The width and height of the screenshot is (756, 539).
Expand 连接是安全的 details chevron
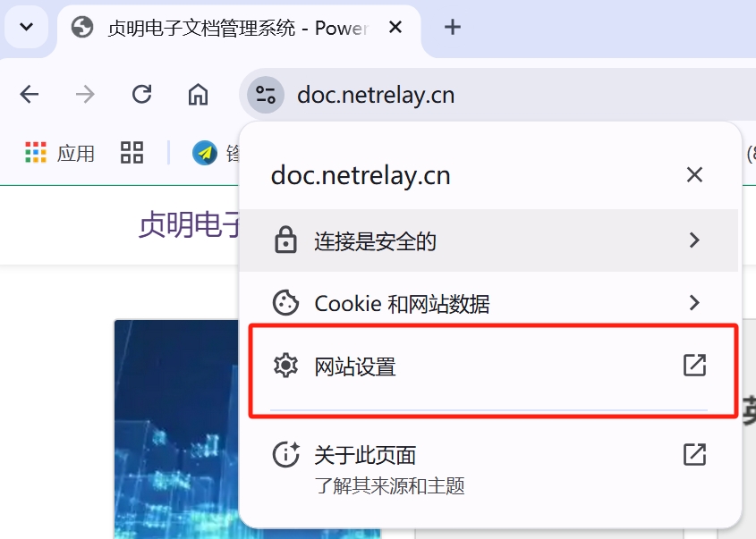694,240
